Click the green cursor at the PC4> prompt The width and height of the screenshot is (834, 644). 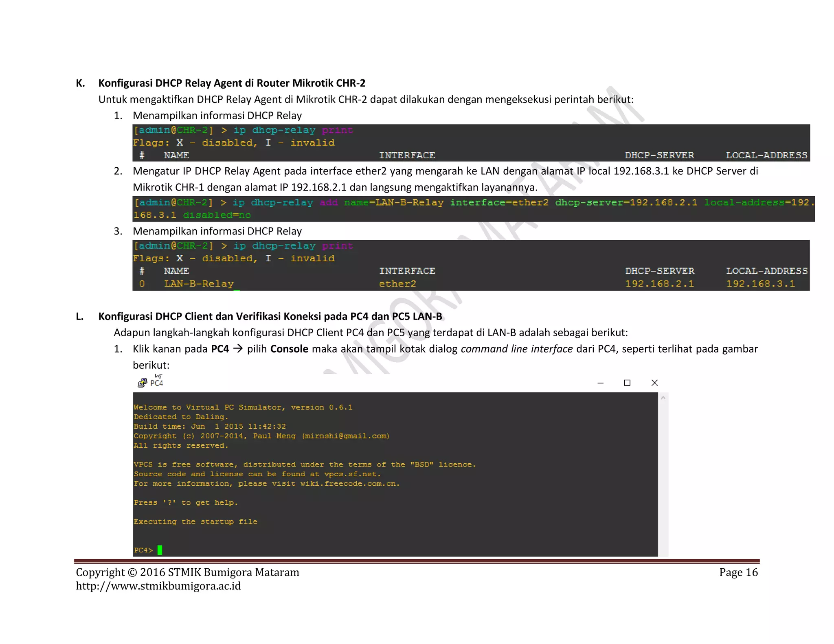[x=160, y=550]
